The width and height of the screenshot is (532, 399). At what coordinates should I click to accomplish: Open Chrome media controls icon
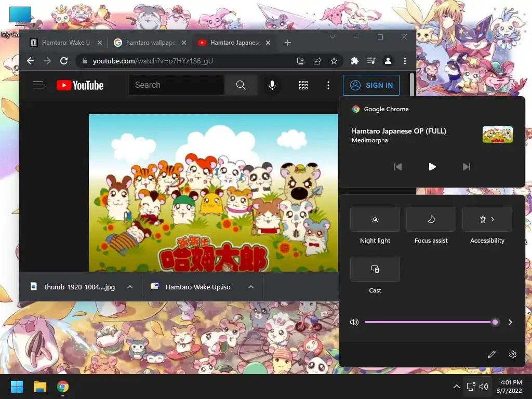(x=371, y=61)
